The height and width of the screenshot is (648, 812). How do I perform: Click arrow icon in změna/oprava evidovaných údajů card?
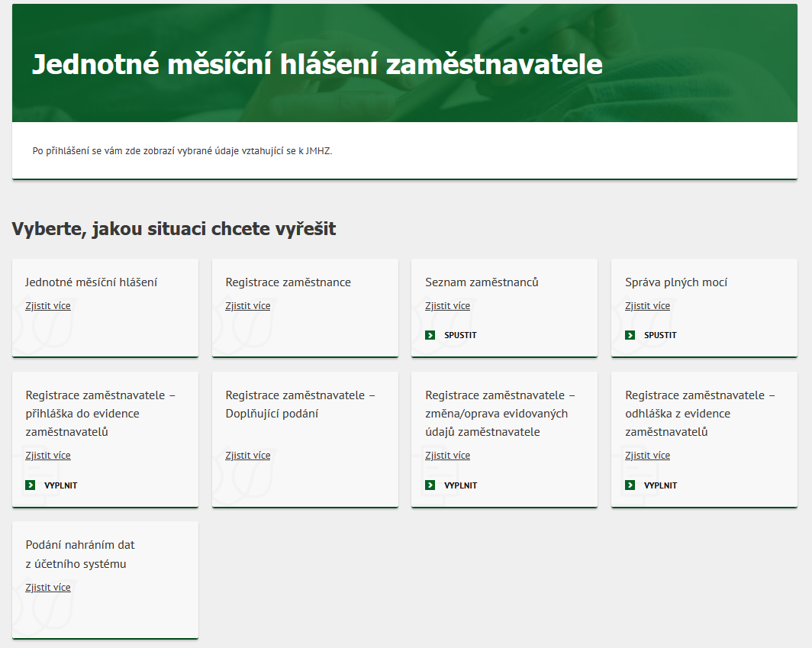[x=430, y=485]
